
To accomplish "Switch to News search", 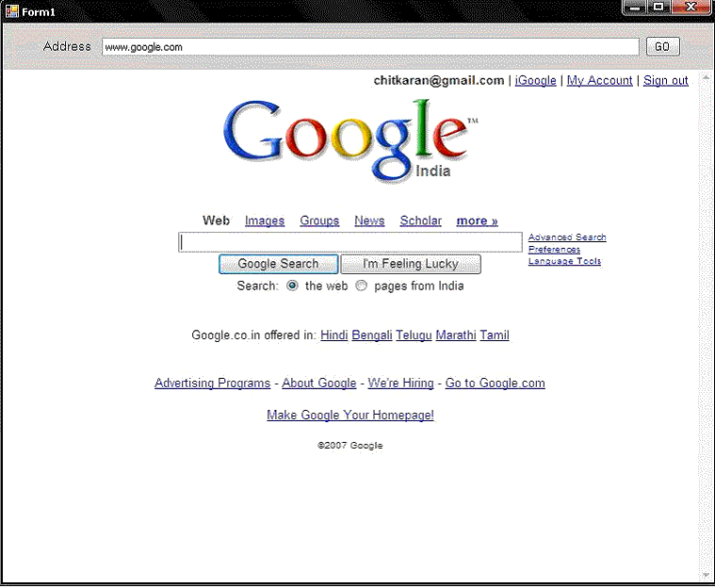I will (x=369, y=220).
